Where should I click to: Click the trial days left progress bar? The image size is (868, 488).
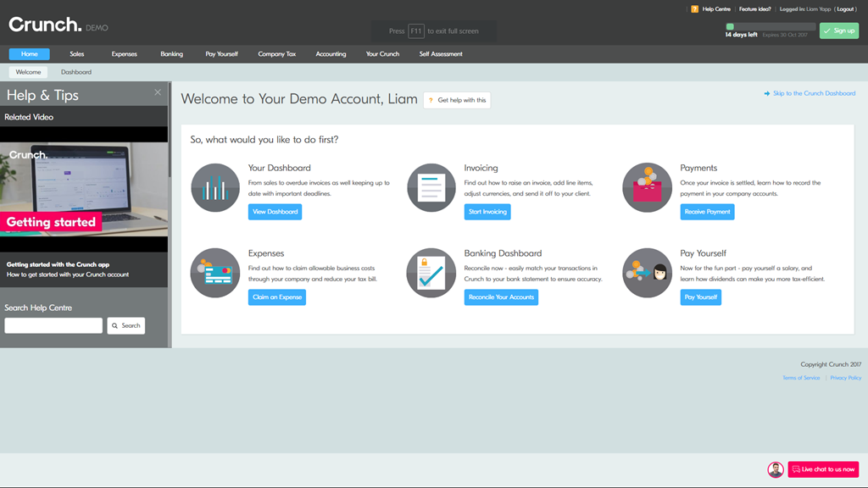[771, 26]
